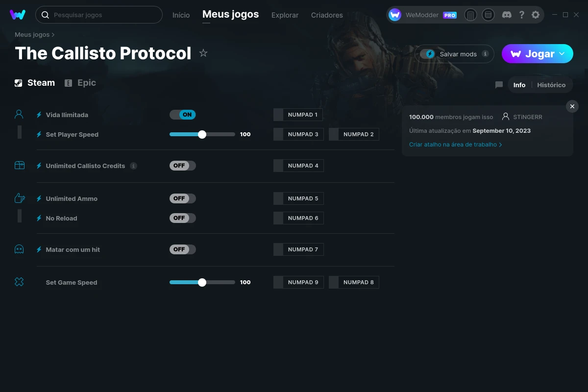Image resolution: width=588 pixels, height=392 pixels.
Task: Click info icon next to Unlimited Callisto Credits
Action: (133, 166)
